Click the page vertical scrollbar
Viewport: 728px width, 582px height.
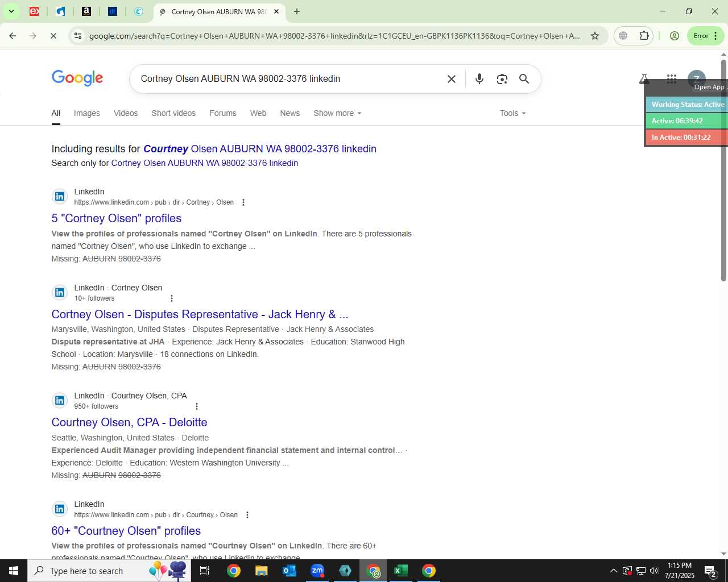[723, 171]
